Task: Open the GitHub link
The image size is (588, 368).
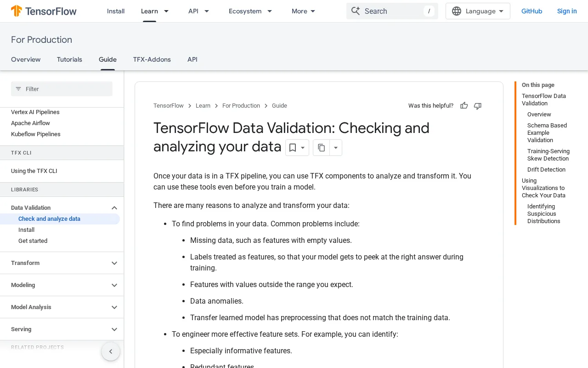Action: tap(532, 11)
